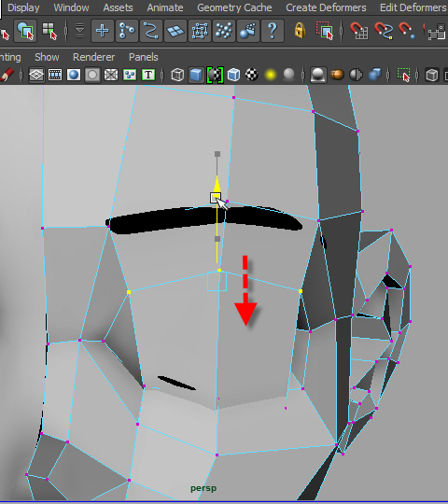
Task: Enable snap to curves magnet icon
Action: 384,31
